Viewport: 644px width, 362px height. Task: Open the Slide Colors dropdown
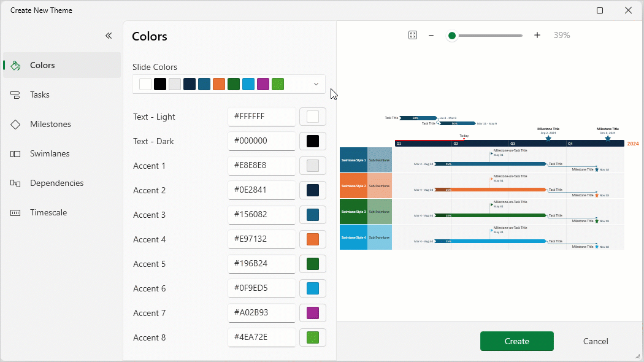coord(316,83)
